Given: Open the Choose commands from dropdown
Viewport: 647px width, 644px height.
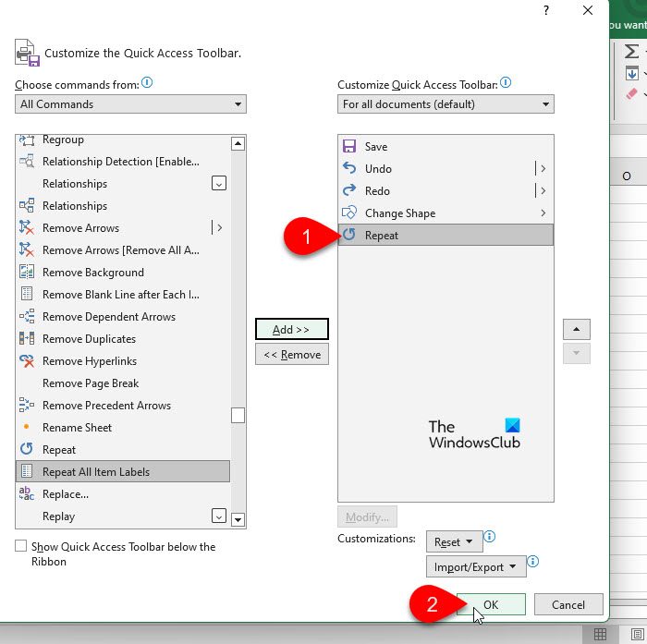Looking at the screenshot, I should pos(130,104).
